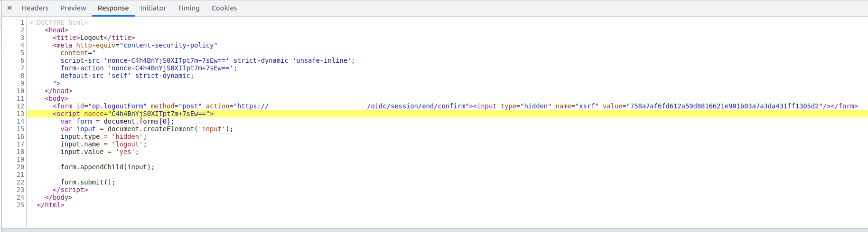The image size is (868, 232).
Task: Click the form.submit() line
Action: pos(88,182)
